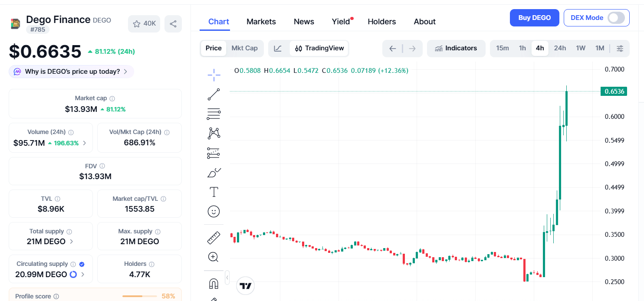Screen dimensions: 644x301
Task: Expand 'Why is DEGO's price up today?'
Action: pyautogui.click(x=72, y=72)
